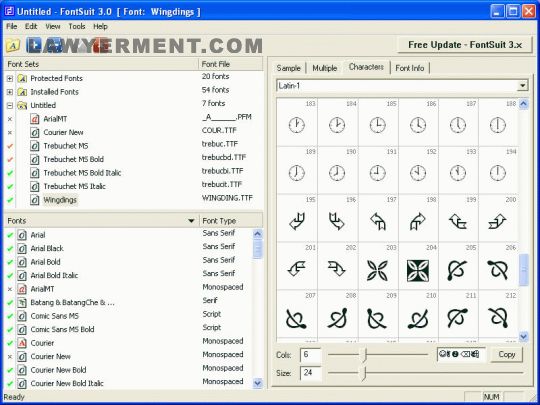Choose arrow glyph in cell 200
The height and width of the screenshot is (405, 540).
497,221
